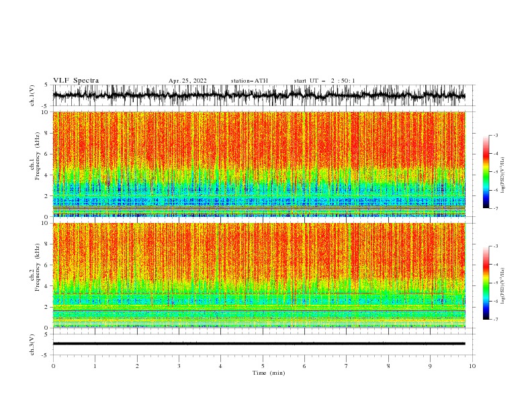
Task: Click the "5" tick on the ch.1(V) axis
Action: (46, 85)
